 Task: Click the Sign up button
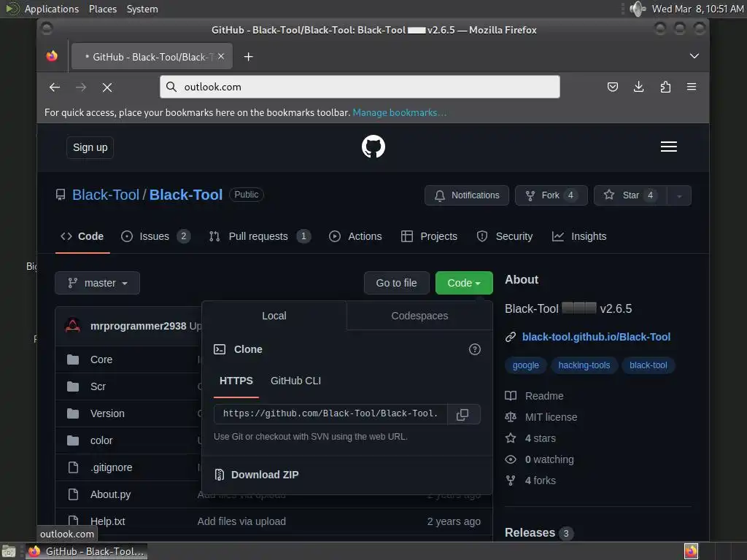pyautogui.click(x=90, y=147)
